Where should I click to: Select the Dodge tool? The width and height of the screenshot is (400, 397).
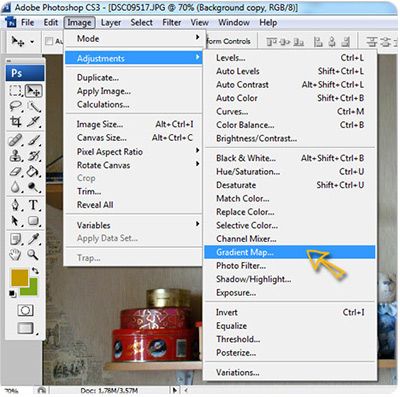point(34,187)
